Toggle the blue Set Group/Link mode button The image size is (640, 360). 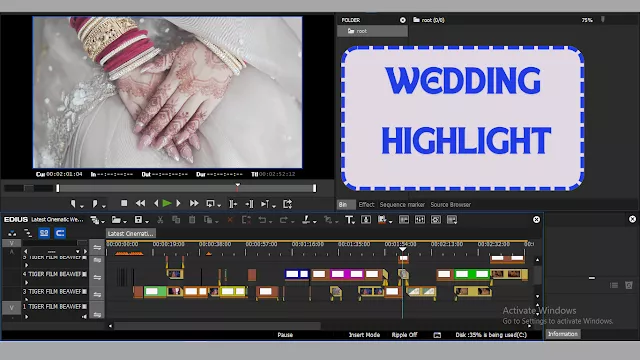click(x=44, y=233)
